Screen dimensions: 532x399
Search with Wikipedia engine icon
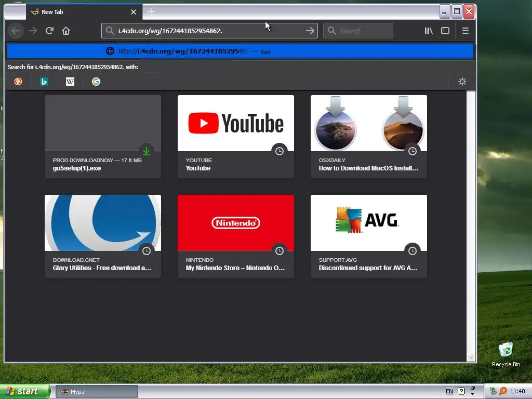coord(70,82)
